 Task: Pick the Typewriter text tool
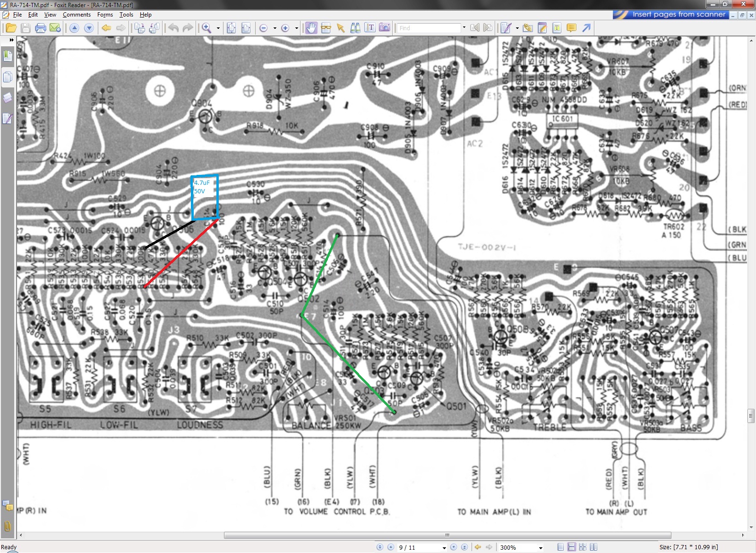370,28
